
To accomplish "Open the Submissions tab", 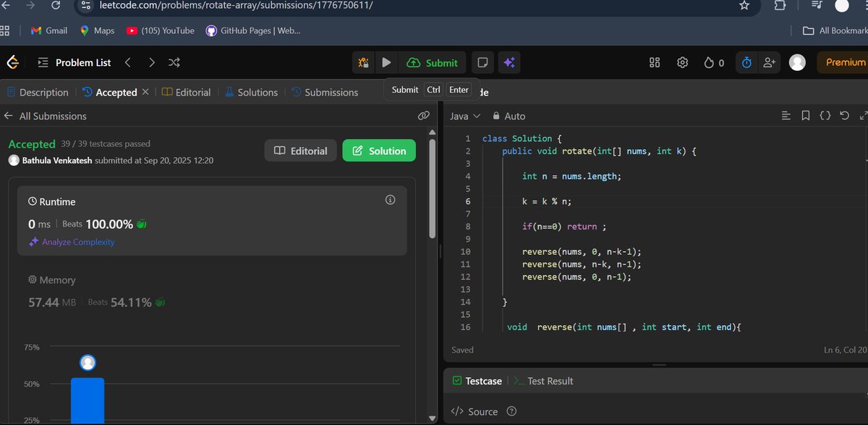I will click(x=325, y=92).
